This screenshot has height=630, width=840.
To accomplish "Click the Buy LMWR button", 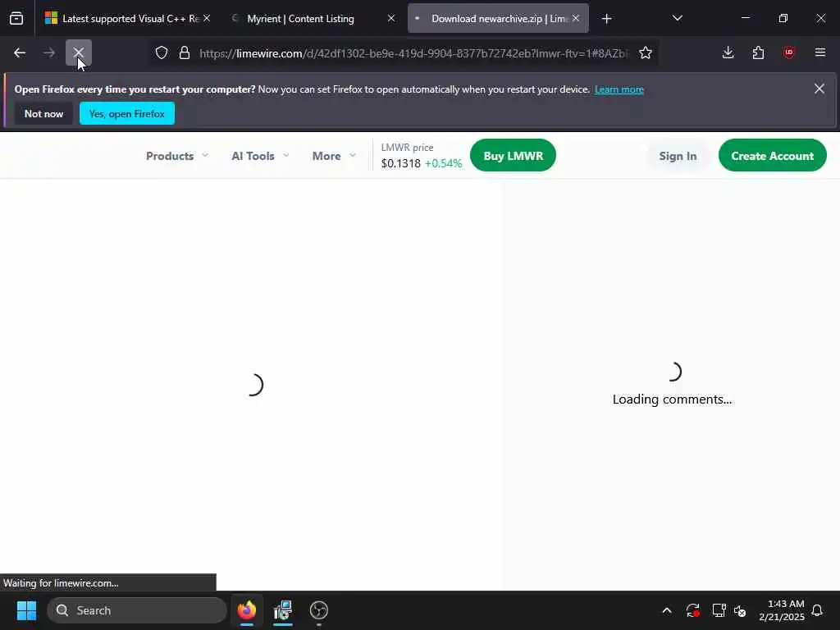I will (513, 156).
